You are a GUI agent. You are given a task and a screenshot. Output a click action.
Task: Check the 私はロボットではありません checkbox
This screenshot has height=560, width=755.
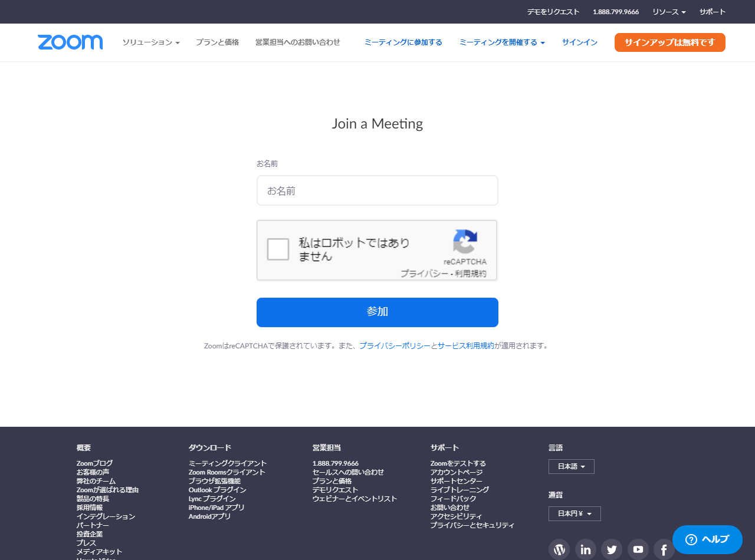278,249
